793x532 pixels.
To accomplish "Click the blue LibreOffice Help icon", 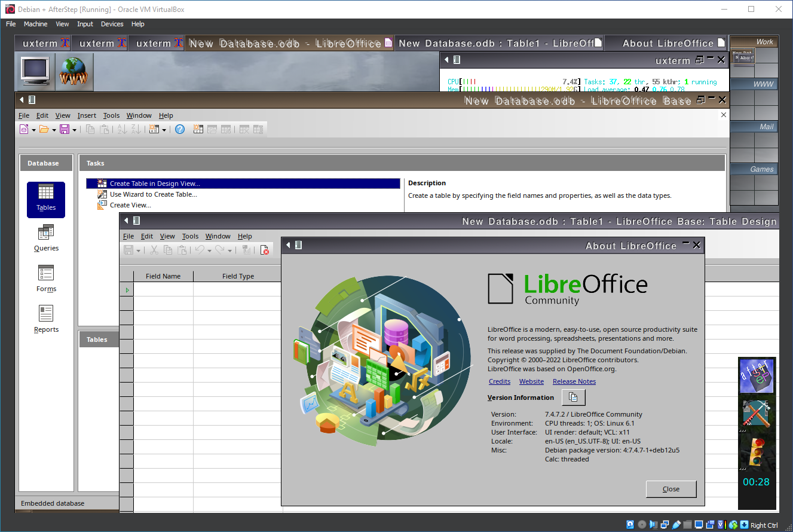I will click(x=180, y=129).
